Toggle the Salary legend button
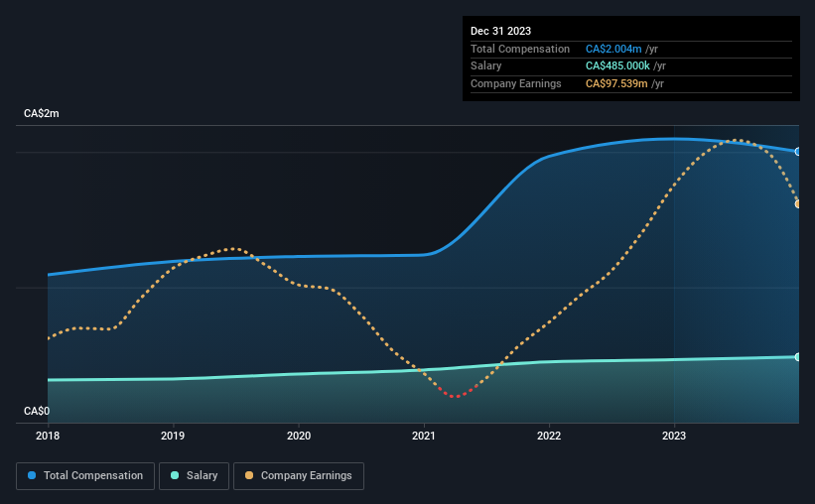 (194, 476)
